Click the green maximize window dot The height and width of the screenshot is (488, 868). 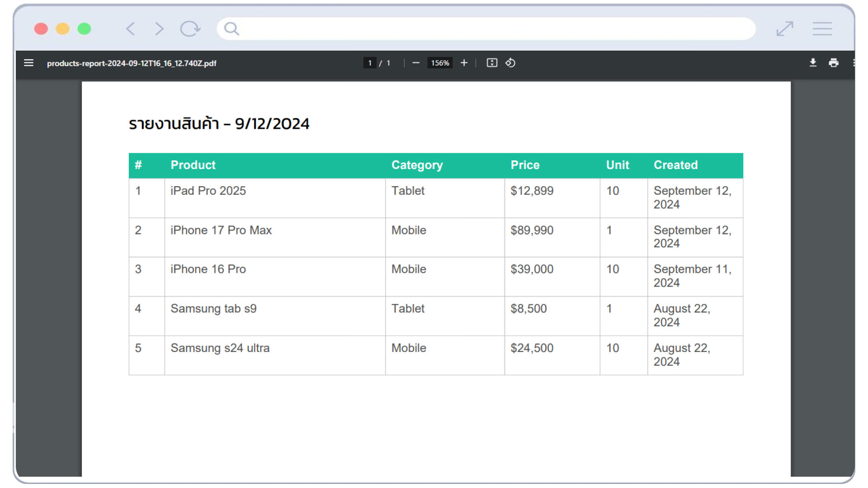pos(84,29)
